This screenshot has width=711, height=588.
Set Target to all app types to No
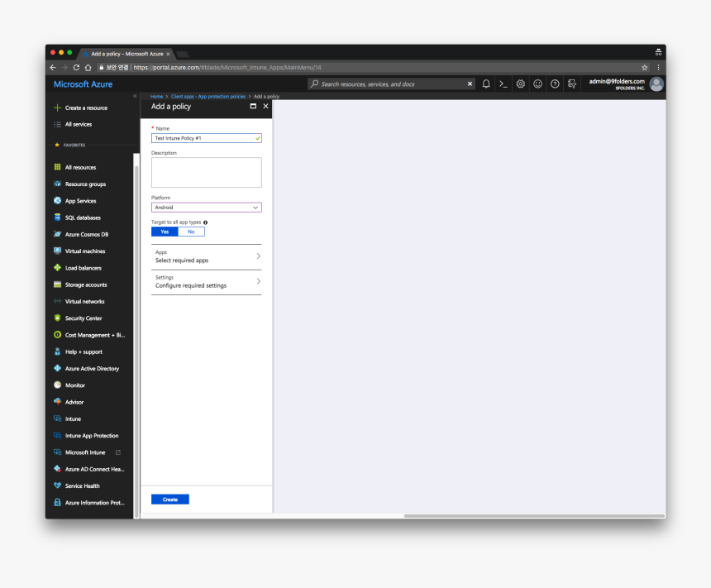point(191,232)
